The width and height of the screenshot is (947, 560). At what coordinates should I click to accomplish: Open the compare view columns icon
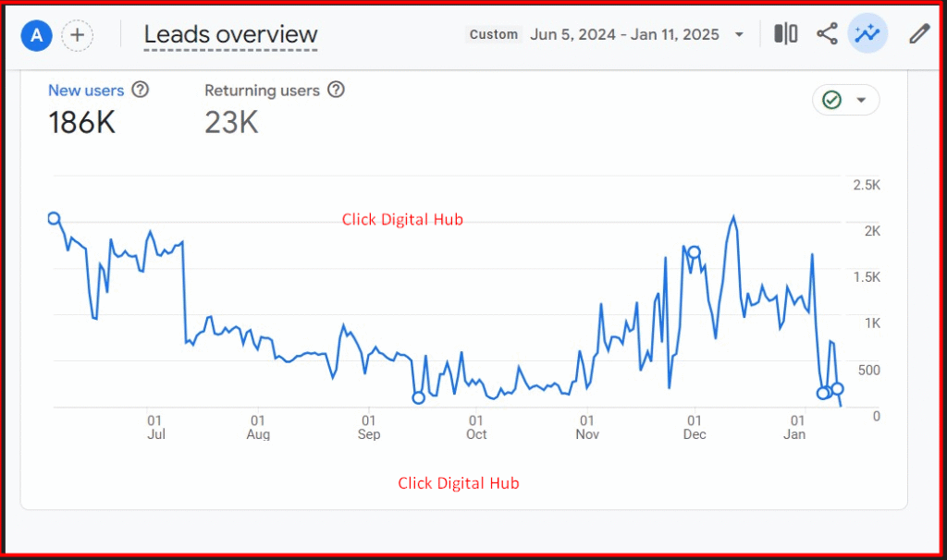[785, 34]
